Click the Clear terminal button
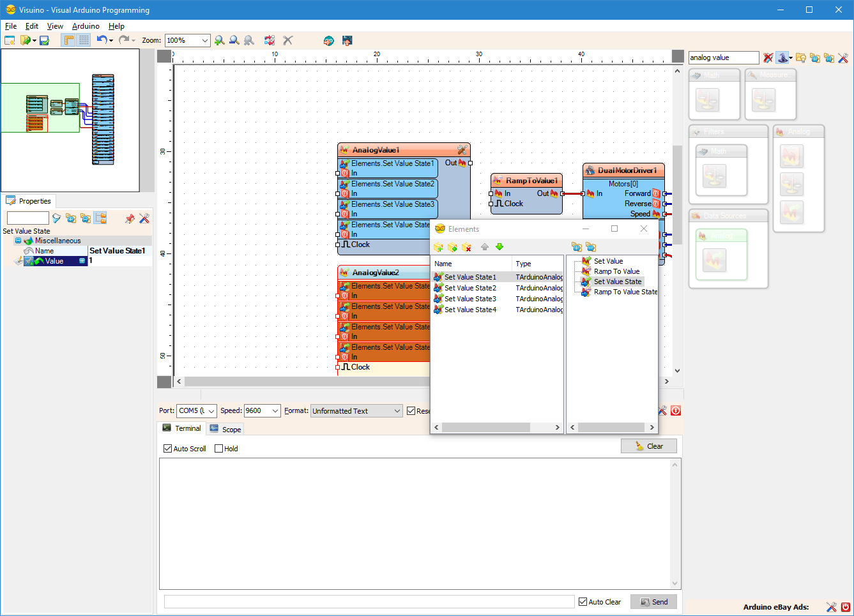The width and height of the screenshot is (854, 616). pyautogui.click(x=648, y=446)
